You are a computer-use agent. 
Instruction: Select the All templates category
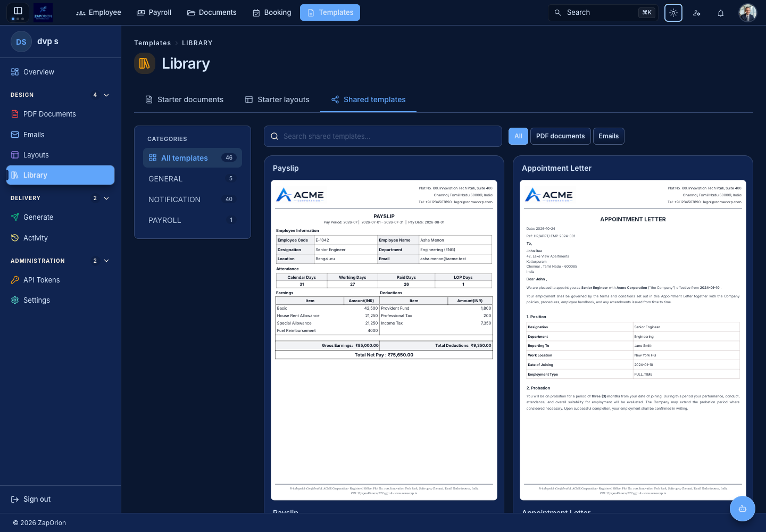click(193, 158)
